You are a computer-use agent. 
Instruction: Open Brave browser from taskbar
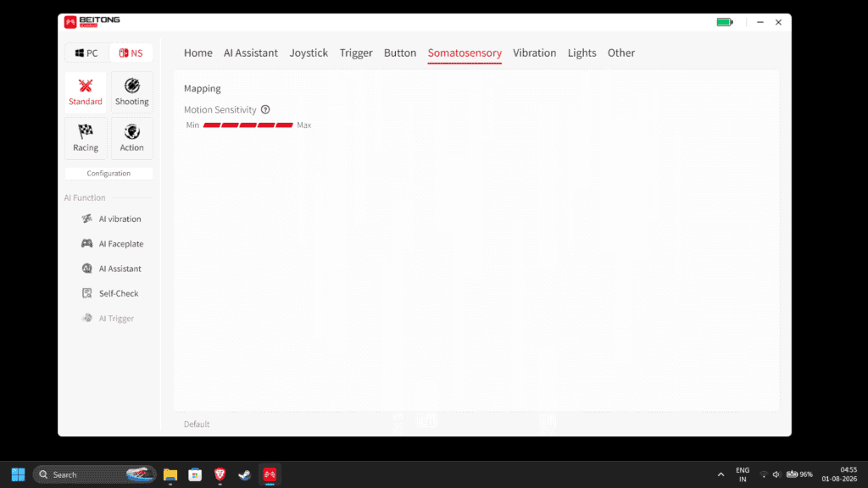coord(220,474)
